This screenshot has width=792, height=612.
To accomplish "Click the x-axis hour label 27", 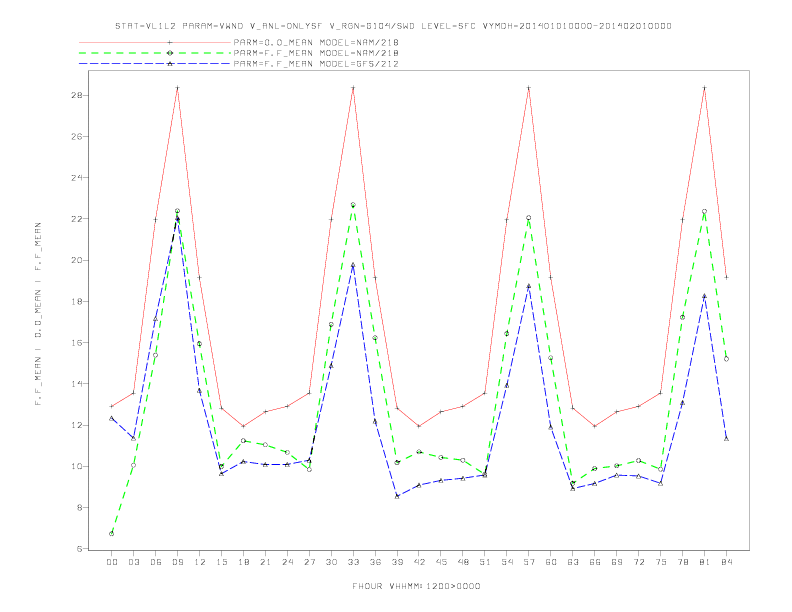I will pos(309,562).
